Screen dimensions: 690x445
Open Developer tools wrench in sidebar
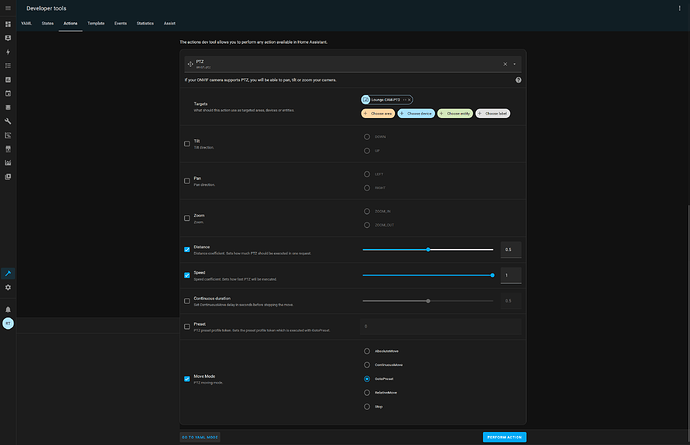[8, 273]
